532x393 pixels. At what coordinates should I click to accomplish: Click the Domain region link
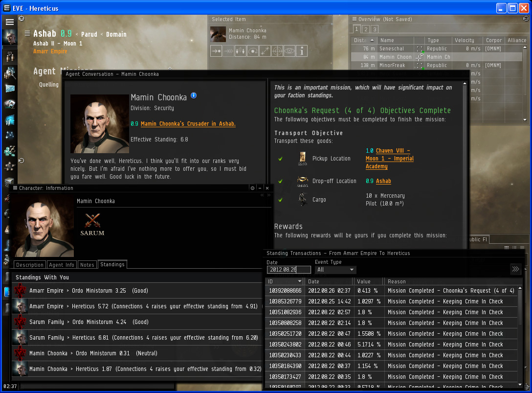coord(116,34)
